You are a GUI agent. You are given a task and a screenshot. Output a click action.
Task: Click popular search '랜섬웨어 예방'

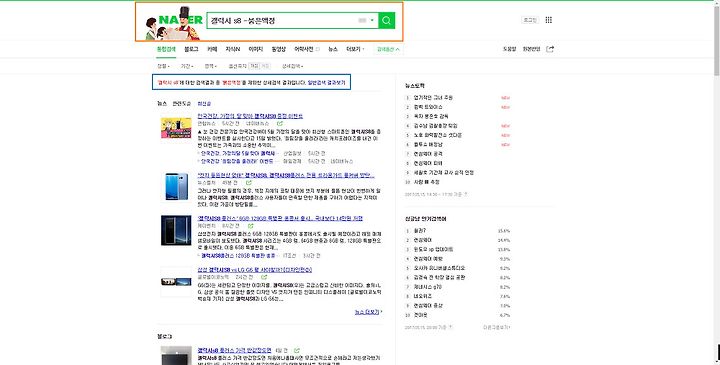click(x=428, y=259)
